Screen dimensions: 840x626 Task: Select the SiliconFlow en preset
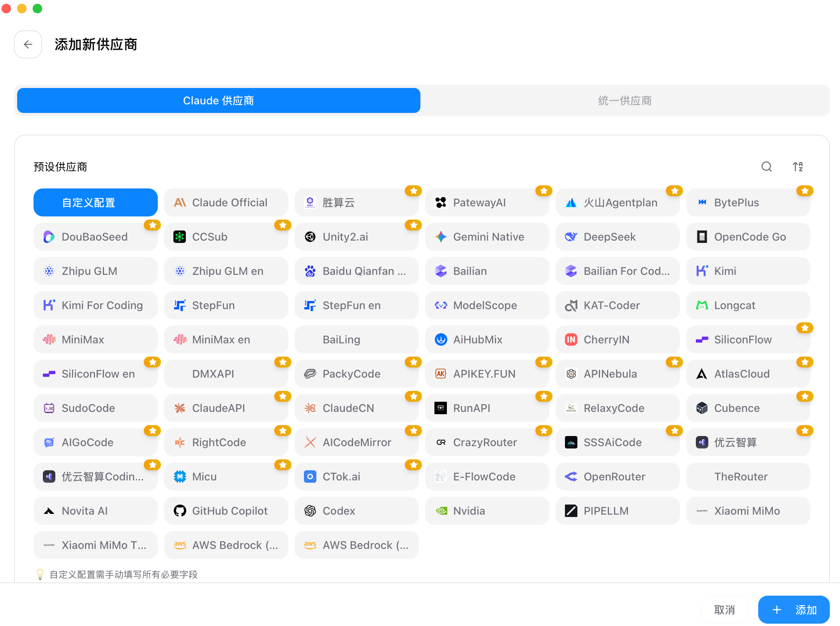[95, 374]
